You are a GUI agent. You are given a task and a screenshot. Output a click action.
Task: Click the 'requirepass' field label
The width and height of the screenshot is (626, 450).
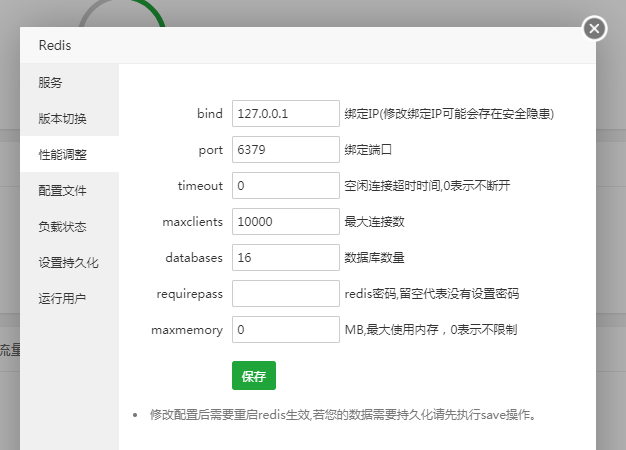pyautogui.click(x=190, y=294)
